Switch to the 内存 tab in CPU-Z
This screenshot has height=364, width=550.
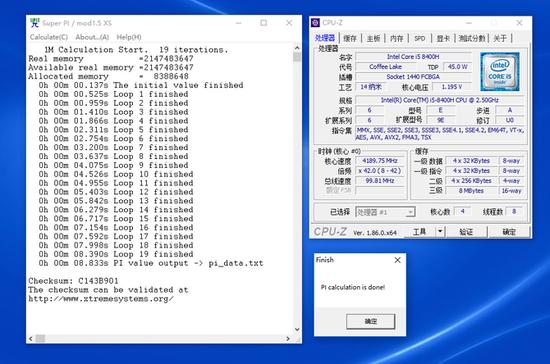tap(397, 38)
